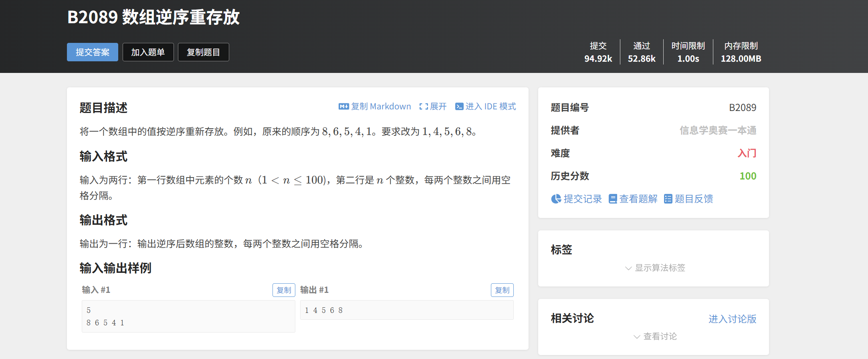Click the 提交答案 button
868x359 pixels.
93,52
